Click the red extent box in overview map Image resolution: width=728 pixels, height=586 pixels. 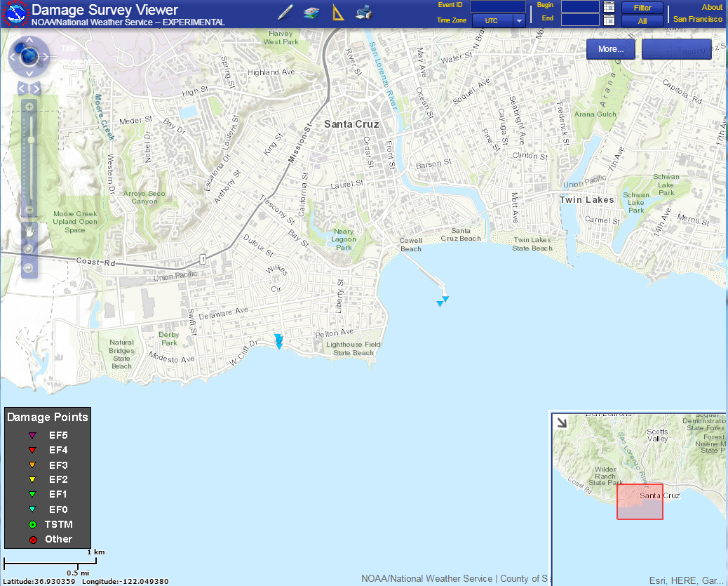pyautogui.click(x=640, y=501)
